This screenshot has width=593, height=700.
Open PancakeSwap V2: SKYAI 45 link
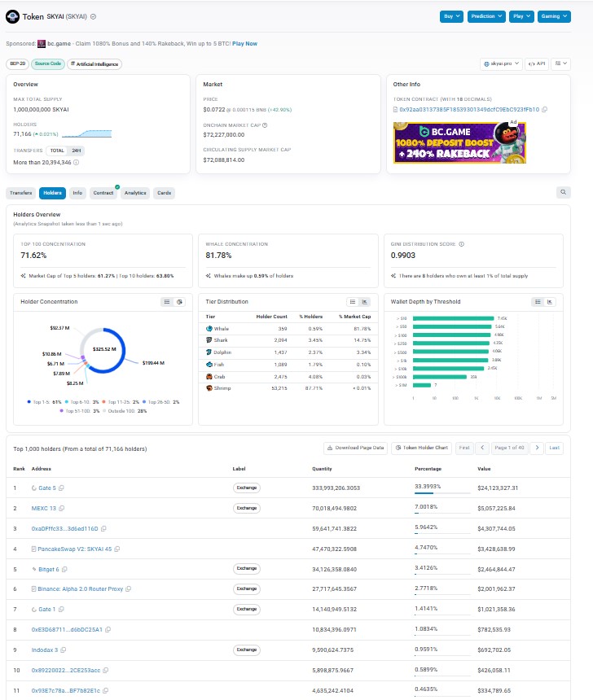(75, 549)
